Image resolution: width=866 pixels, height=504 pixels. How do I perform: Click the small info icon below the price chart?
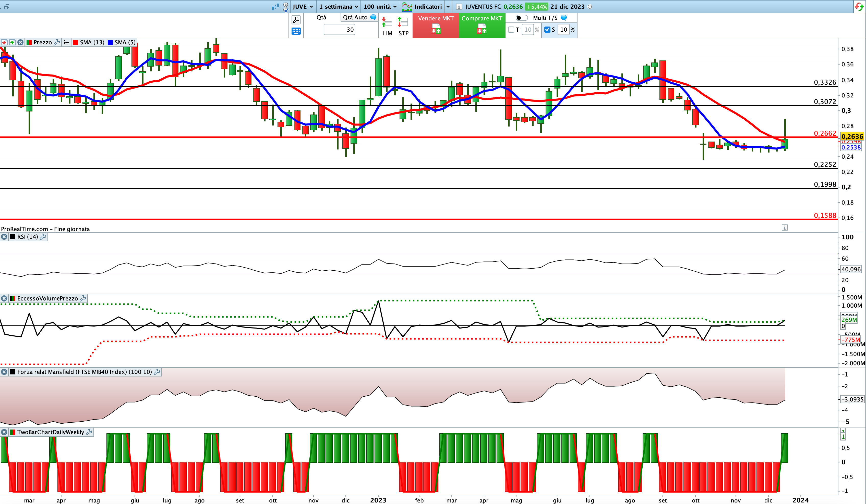[x=785, y=227]
